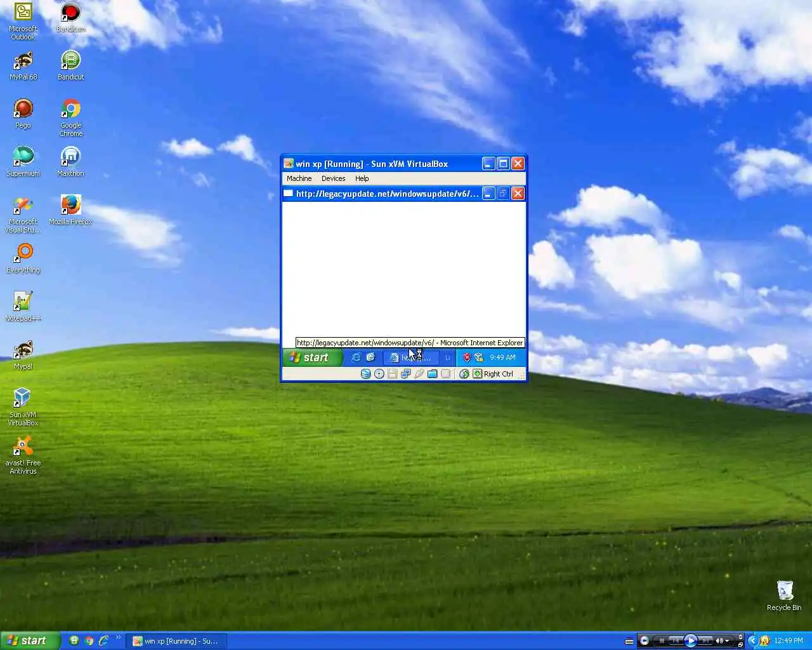Click the second quick launch icon in guest taskbar
This screenshot has height=650, width=812.
[370, 357]
